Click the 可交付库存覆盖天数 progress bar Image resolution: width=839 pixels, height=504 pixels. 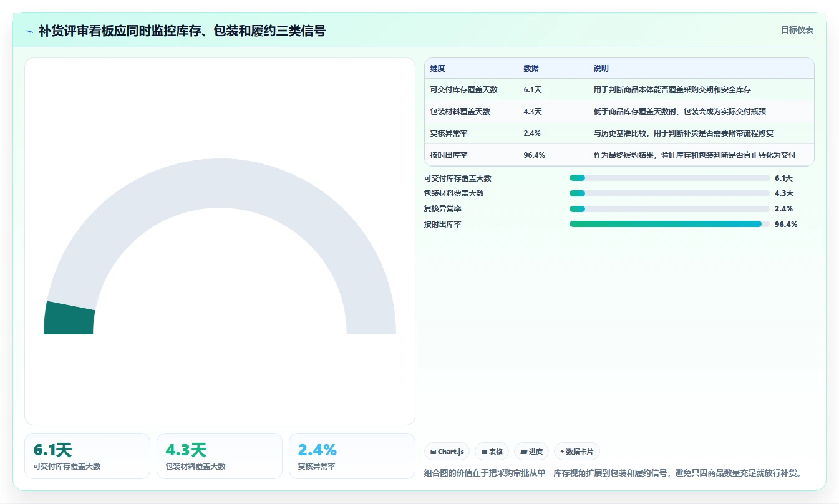[669, 178]
